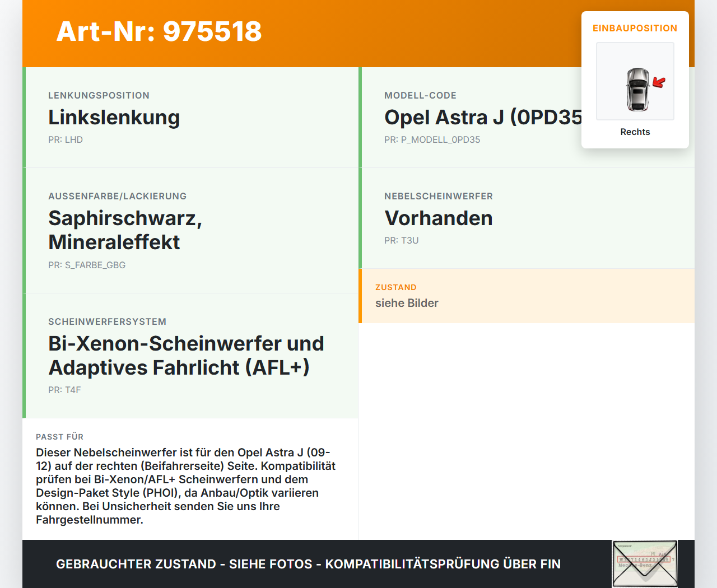
Task: Click the red arrow pointing at the car
Action: click(x=659, y=82)
